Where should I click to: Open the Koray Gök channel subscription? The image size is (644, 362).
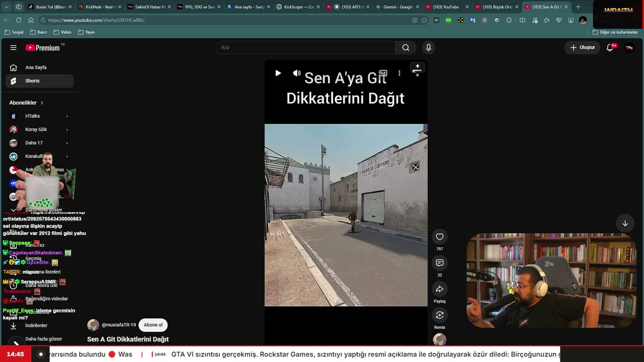(x=39, y=130)
